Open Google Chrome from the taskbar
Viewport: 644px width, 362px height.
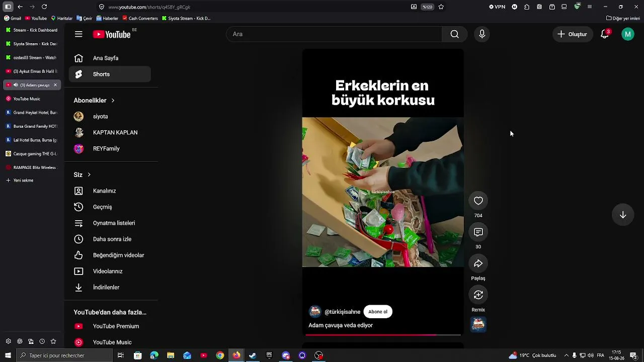click(x=220, y=355)
